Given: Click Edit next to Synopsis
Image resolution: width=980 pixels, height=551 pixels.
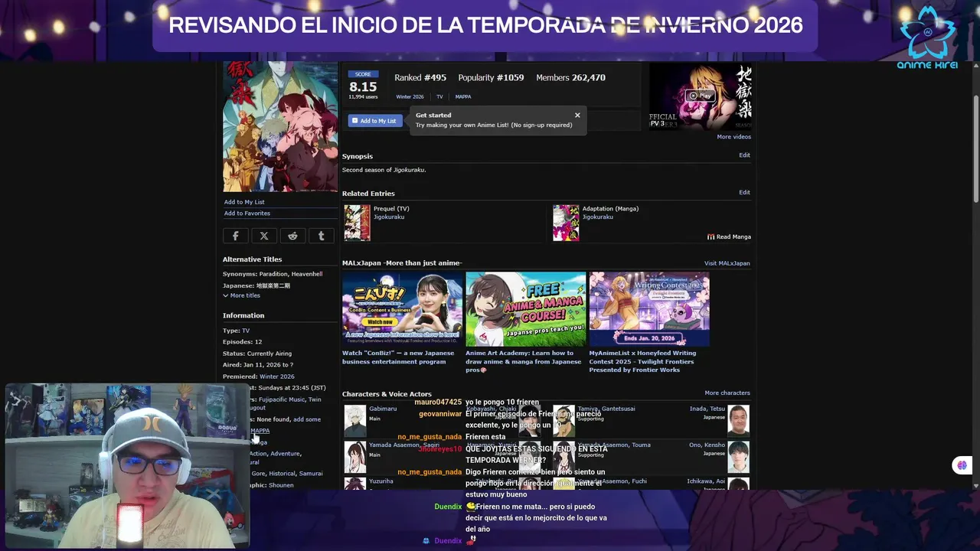Looking at the screenshot, I should click(744, 155).
